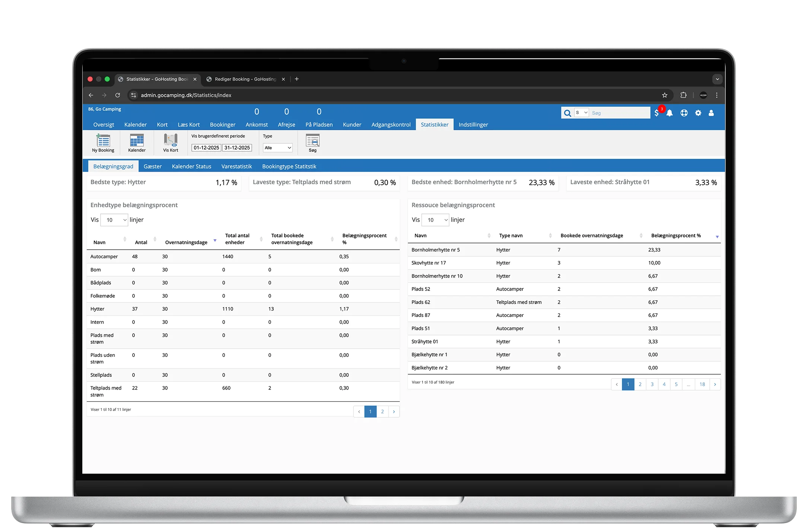Change Vis linjer count for Ressouce table
Image resolution: width=808 pixels, height=532 pixels.
435,220
